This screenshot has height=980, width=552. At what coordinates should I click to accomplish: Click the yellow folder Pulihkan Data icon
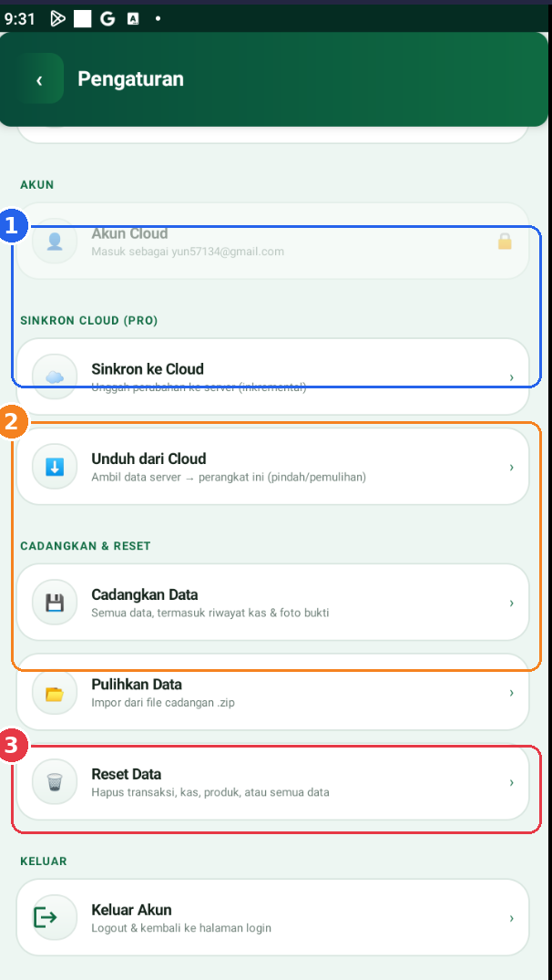55,693
